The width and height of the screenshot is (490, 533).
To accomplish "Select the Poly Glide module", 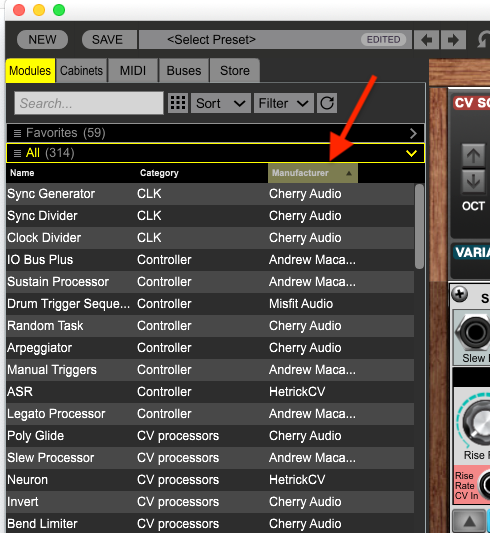I will [210, 436].
